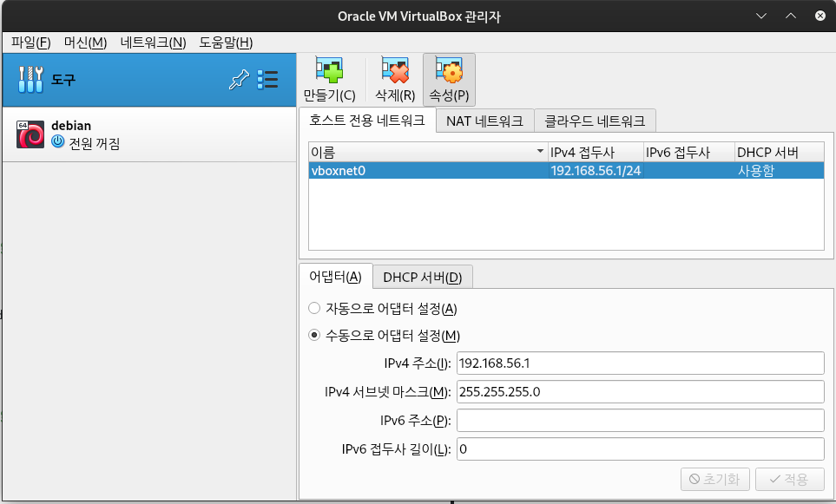The height and width of the screenshot is (504, 836).
Task: Select the Tools (도구) wrench icon
Action: 30,80
